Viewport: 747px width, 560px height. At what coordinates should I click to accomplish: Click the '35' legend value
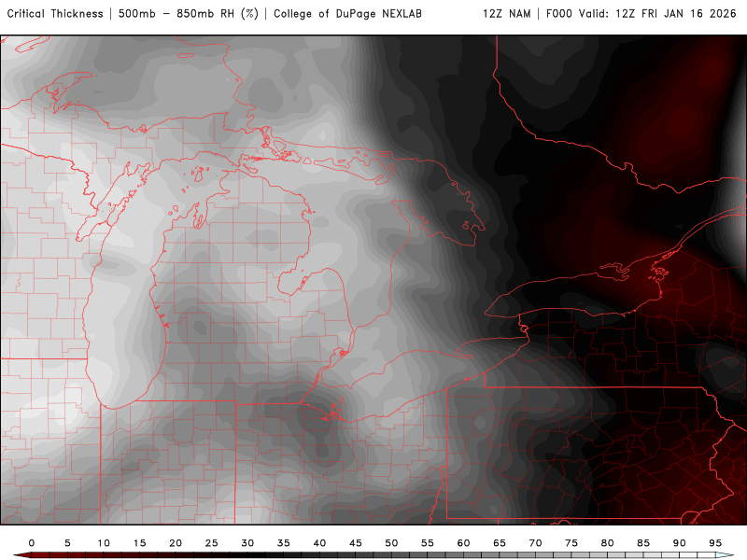(284, 543)
